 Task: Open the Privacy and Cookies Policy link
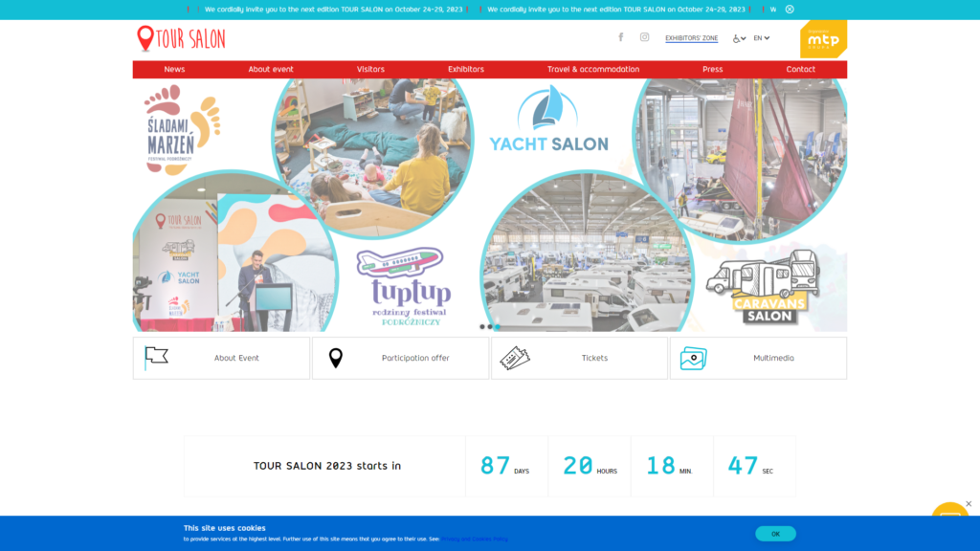tap(475, 540)
